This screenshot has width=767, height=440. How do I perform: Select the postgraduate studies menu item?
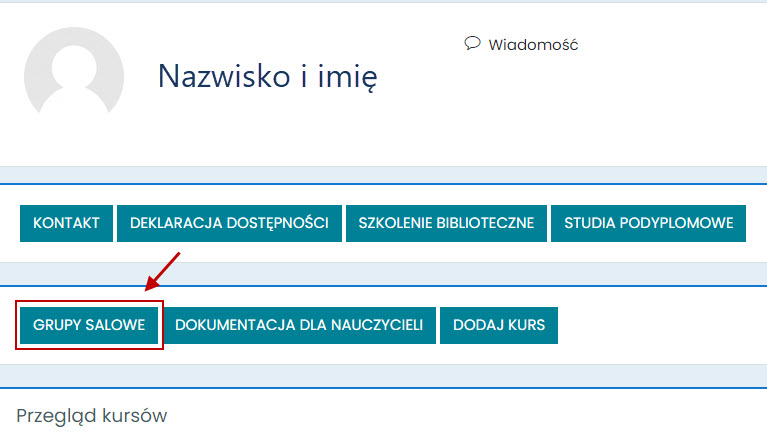coord(648,223)
